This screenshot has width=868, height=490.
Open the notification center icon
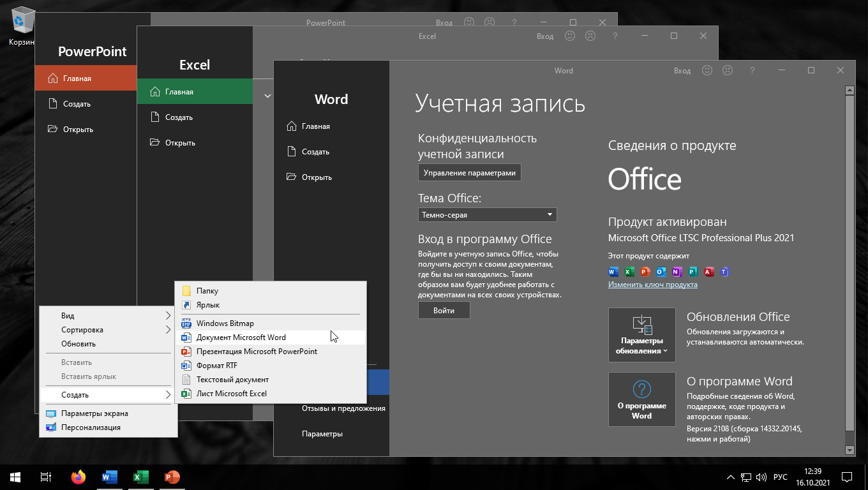(x=847, y=477)
